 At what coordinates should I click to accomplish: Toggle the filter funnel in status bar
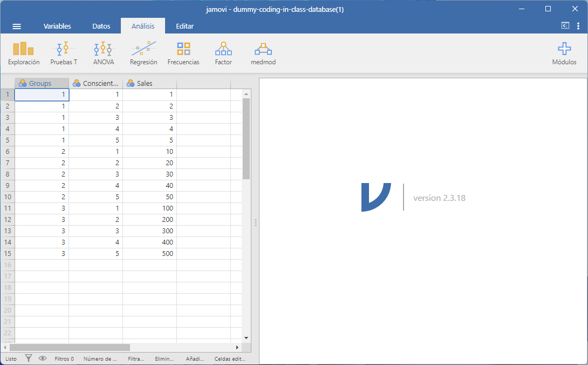(x=29, y=358)
